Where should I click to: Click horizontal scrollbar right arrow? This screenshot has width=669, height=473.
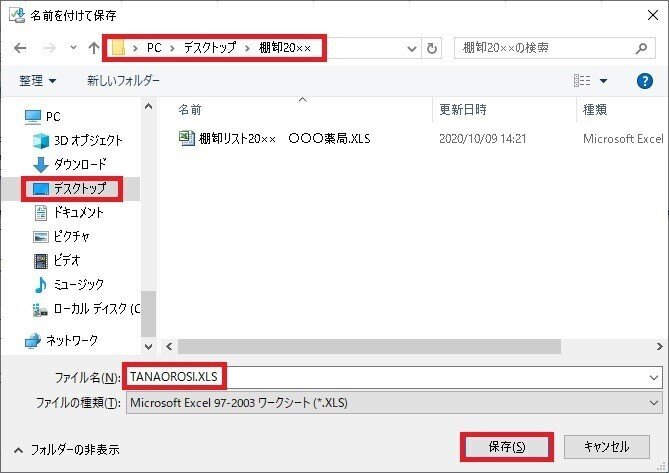tap(660, 346)
